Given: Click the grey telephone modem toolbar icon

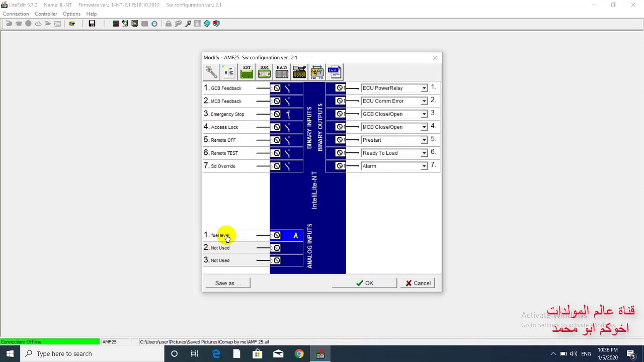Looking at the screenshot, I should click(19, 24).
